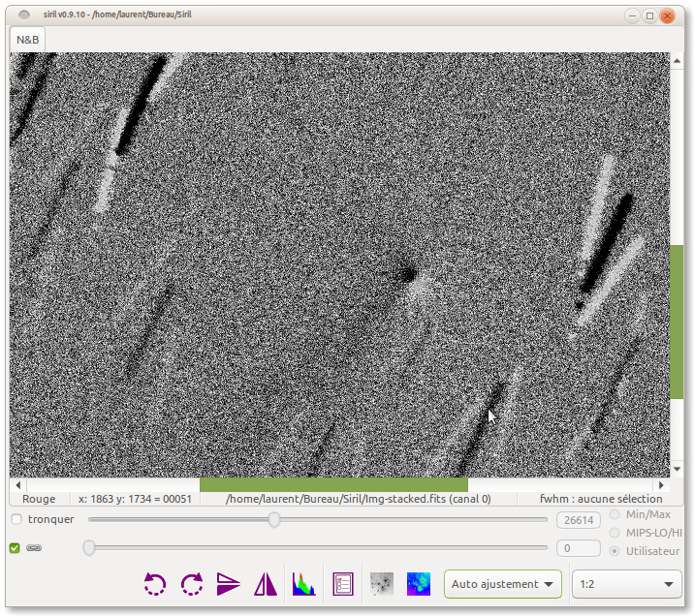Mirror image vertically with flip icon
694x616 pixels.
[229, 584]
